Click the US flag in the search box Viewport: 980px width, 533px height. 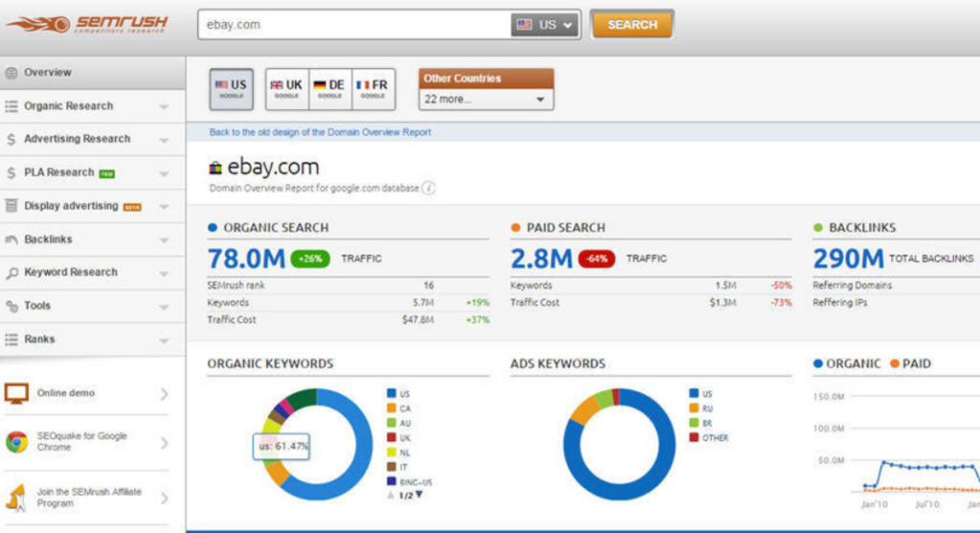523,25
